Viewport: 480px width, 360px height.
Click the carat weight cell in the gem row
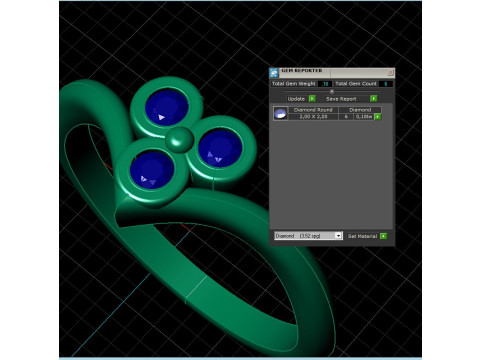[x=364, y=117]
